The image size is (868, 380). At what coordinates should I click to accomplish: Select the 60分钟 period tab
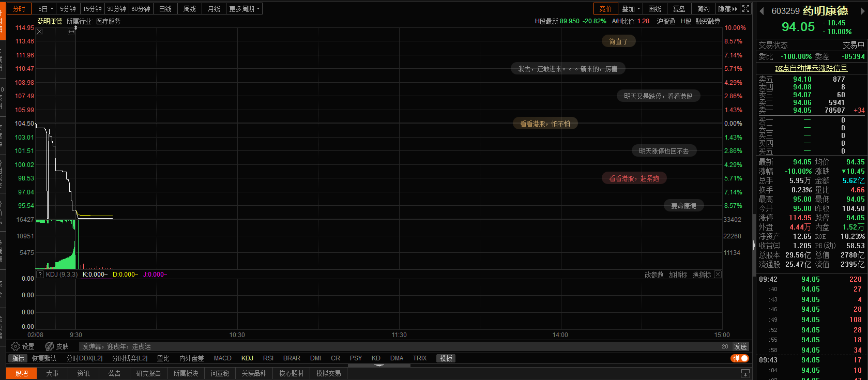point(141,9)
